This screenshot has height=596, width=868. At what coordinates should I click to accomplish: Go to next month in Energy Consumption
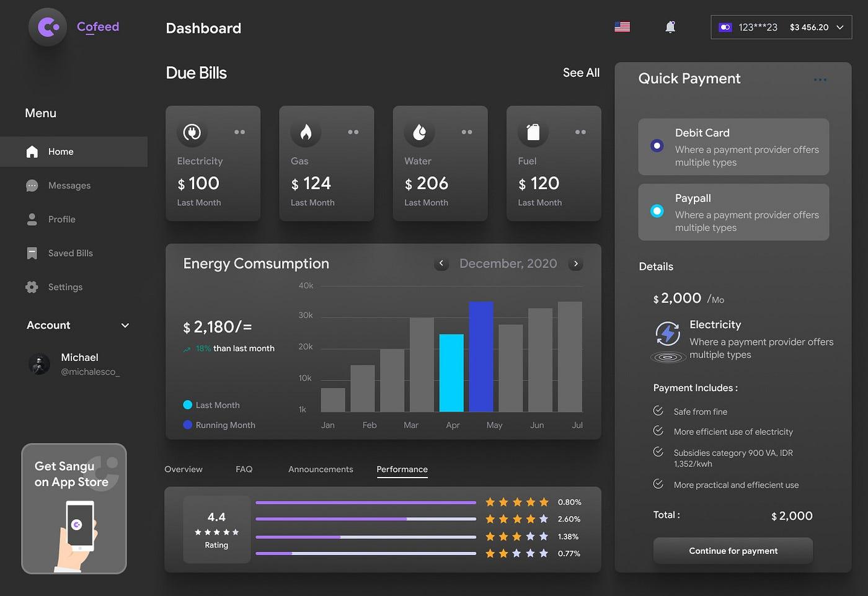click(575, 264)
